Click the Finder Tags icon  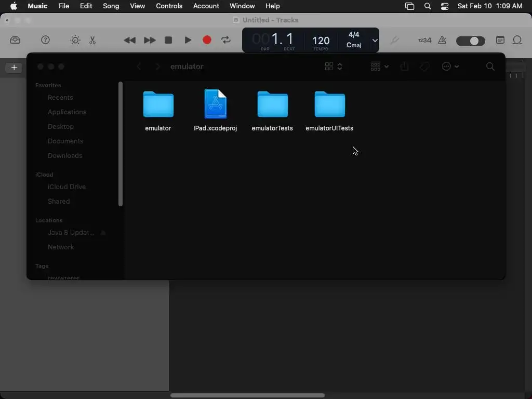pos(424,66)
